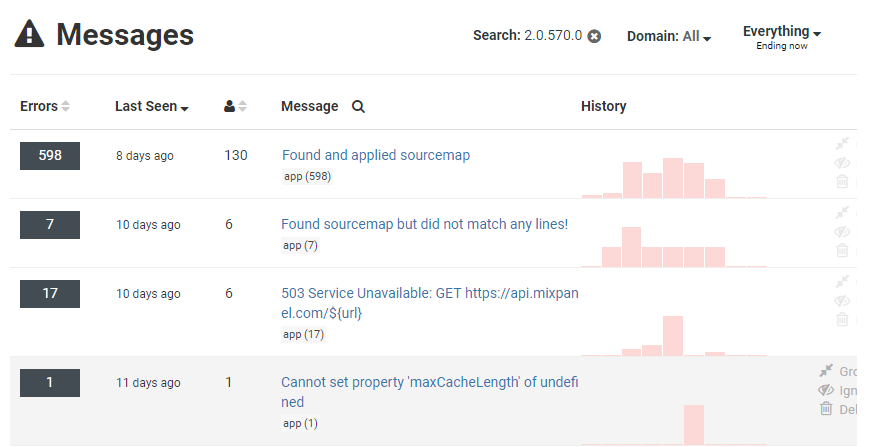Click ignore eye icon for 503 Service Unavailable row
This screenshot has width=869, height=447.
(x=842, y=301)
